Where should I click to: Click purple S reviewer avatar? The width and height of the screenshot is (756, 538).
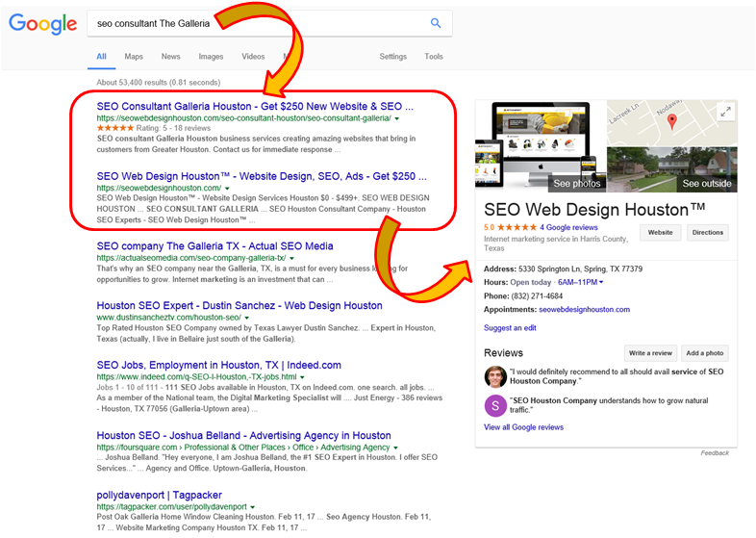(495, 406)
